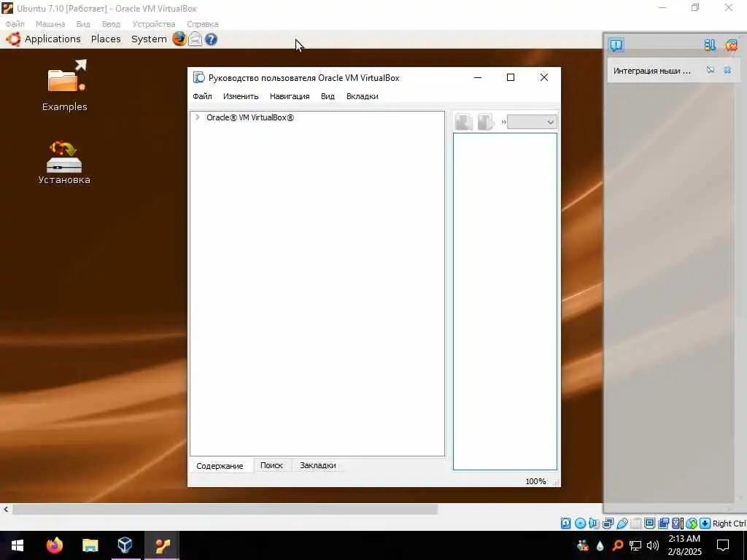747x560 pixels.
Task: Open the System menu in Ubuntu panel
Action: (149, 39)
